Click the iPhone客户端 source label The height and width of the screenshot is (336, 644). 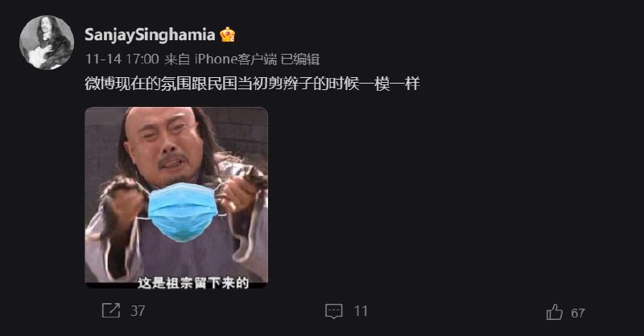click(x=236, y=59)
